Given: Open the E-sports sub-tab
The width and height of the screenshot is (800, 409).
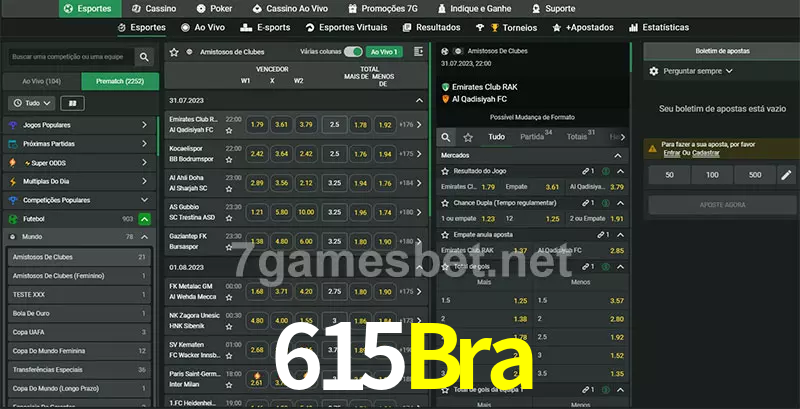Looking at the screenshot, I should pyautogui.click(x=265, y=28).
